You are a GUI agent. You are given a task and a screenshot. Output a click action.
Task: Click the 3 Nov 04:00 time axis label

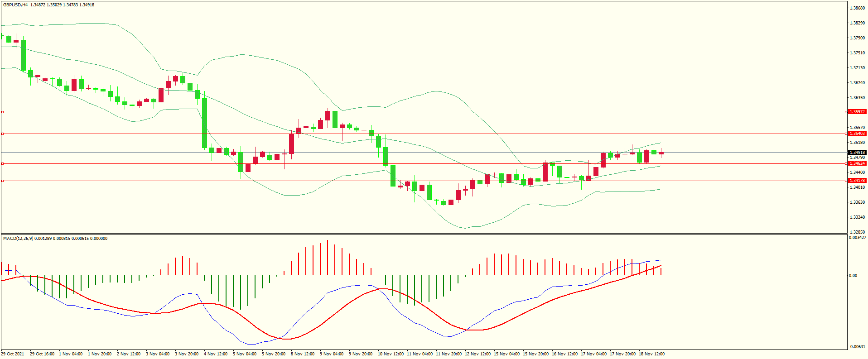[158, 354]
